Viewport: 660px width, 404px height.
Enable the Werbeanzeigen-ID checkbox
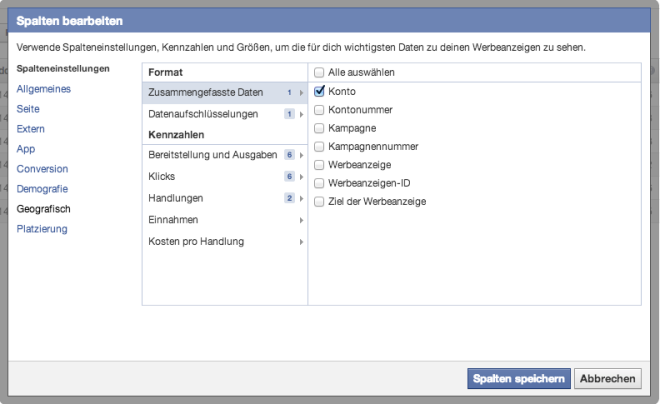point(319,183)
